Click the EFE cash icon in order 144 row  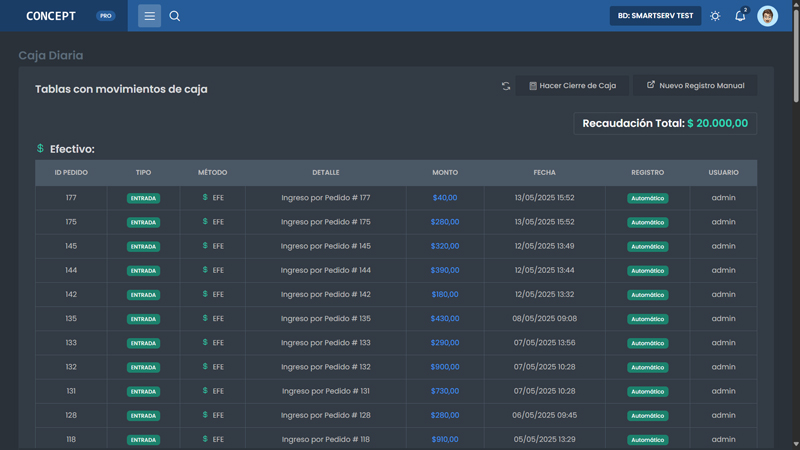[205, 270]
